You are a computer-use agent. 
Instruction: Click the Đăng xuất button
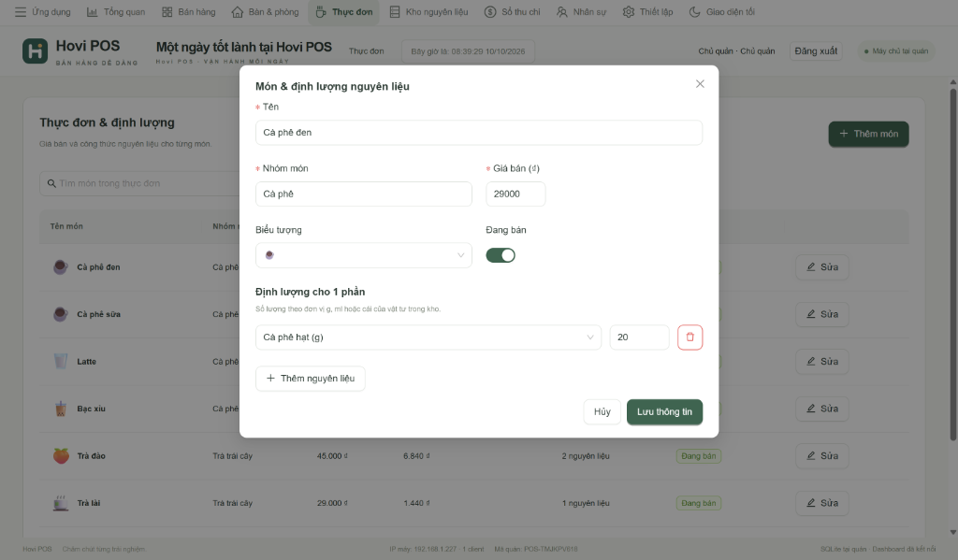(x=816, y=50)
